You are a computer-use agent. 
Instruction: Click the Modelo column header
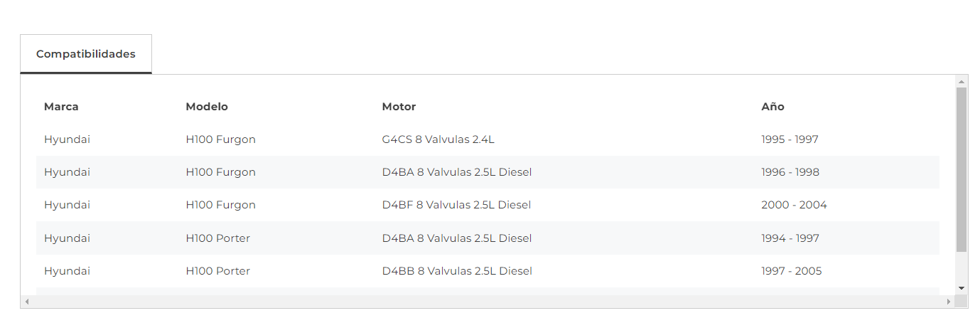pos(207,107)
